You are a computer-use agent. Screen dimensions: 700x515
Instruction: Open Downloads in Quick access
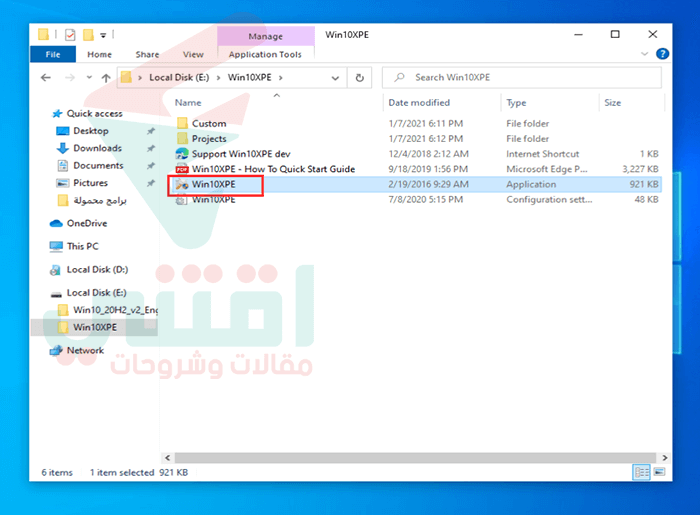pyautogui.click(x=97, y=148)
